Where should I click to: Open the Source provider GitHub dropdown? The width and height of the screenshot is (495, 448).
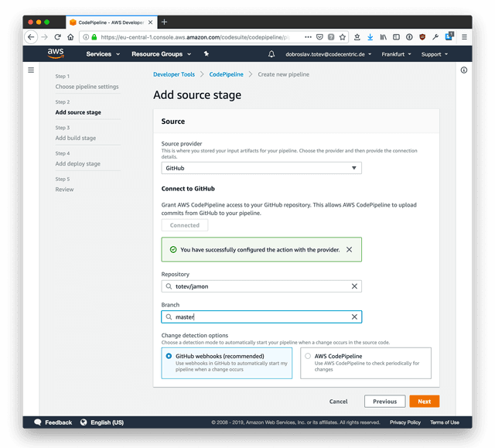coord(261,168)
